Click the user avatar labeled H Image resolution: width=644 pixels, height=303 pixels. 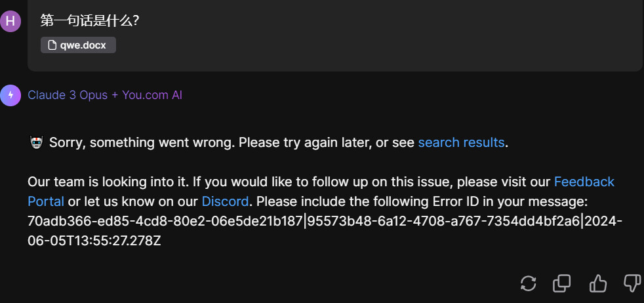click(x=10, y=21)
